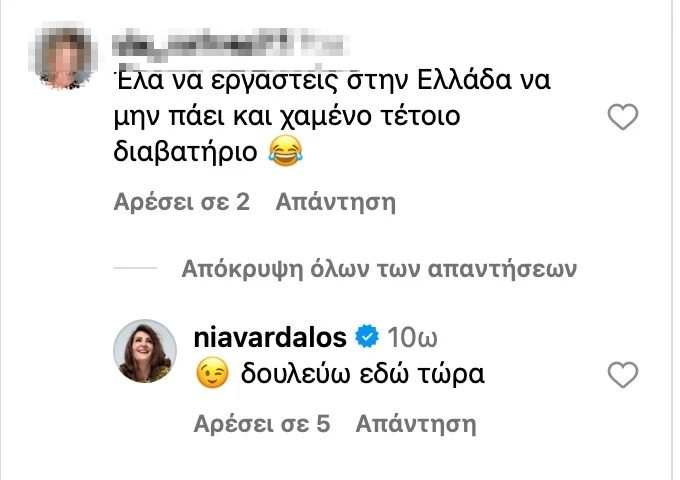Select the reply text "δουλεύω εδώ τώρα"
680x480 pixels.
[x=363, y=374]
